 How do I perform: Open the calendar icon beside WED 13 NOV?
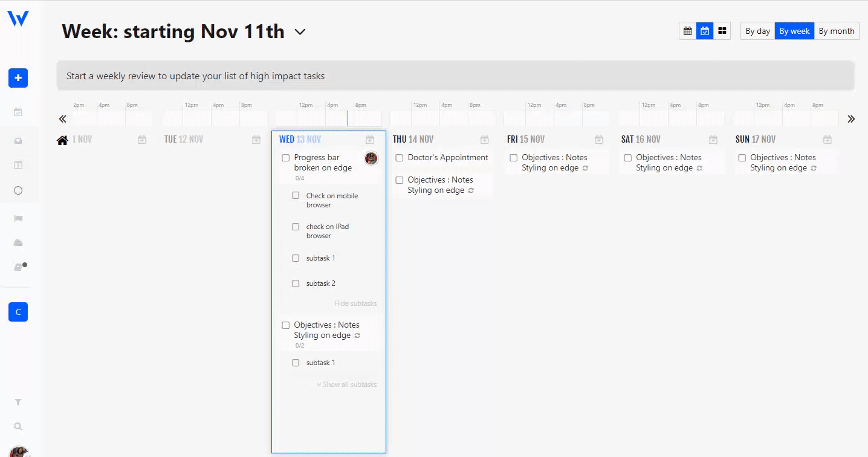click(369, 139)
